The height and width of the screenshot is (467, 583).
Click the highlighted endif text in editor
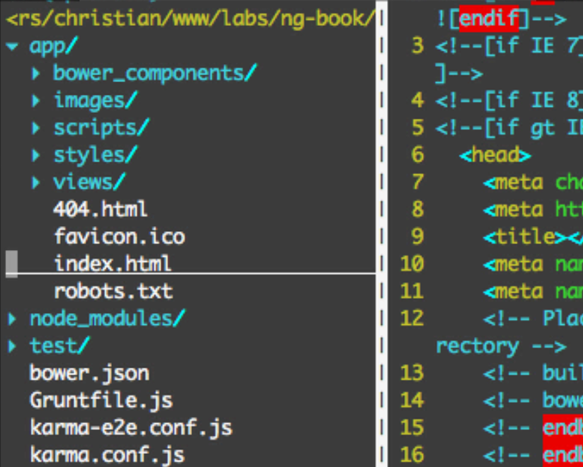click(x=489, y=19)
